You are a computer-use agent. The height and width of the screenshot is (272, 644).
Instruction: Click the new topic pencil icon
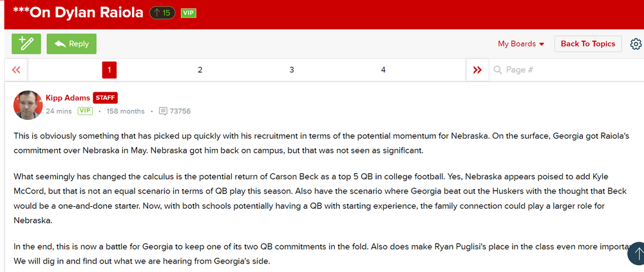[x=26, y=44]
